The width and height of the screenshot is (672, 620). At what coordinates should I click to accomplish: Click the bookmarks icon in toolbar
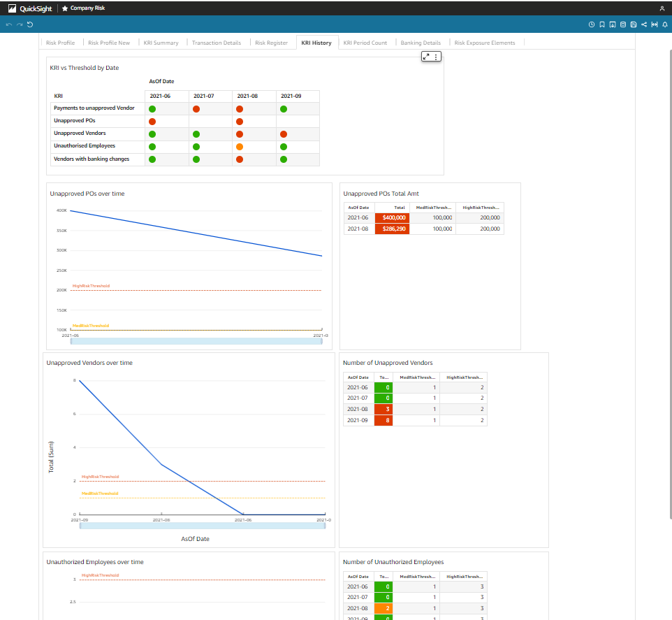[x=602, y=24]
